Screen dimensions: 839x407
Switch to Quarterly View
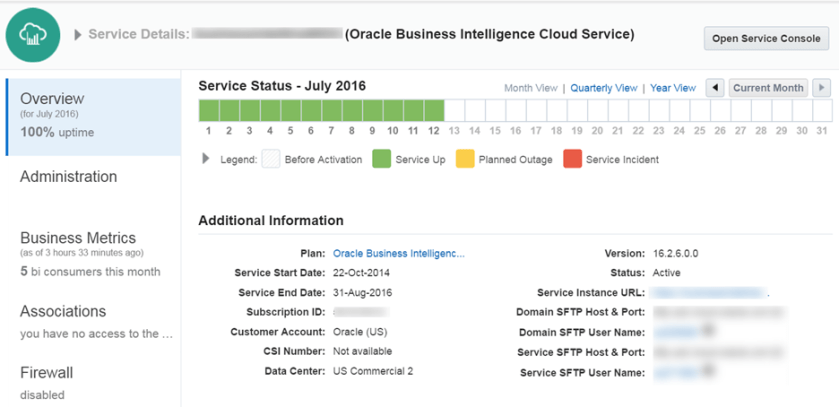(x=604, y=88)
